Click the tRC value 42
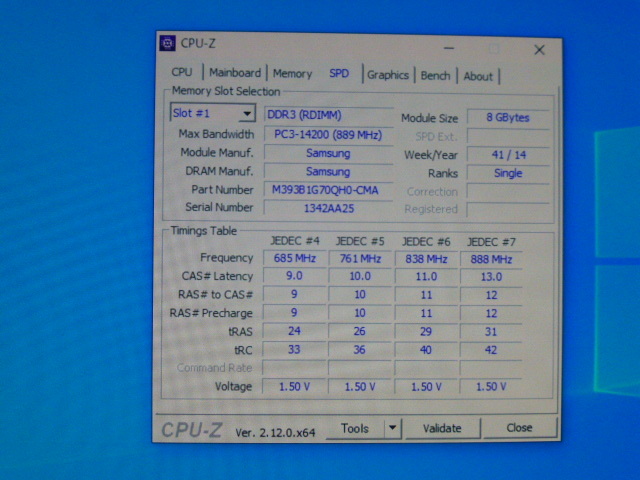Image resolution: width=640 pixels, height=480 pixels. [x=491, y=350]
